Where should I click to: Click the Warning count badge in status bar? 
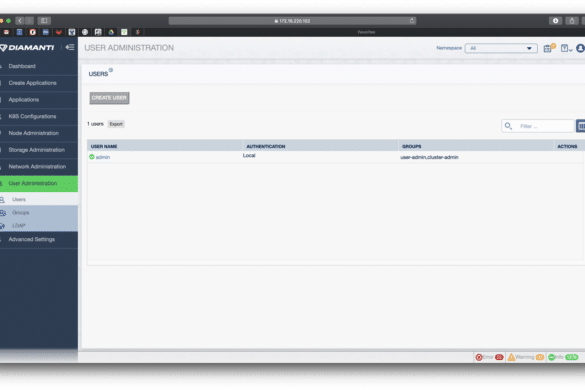point(540,357)
